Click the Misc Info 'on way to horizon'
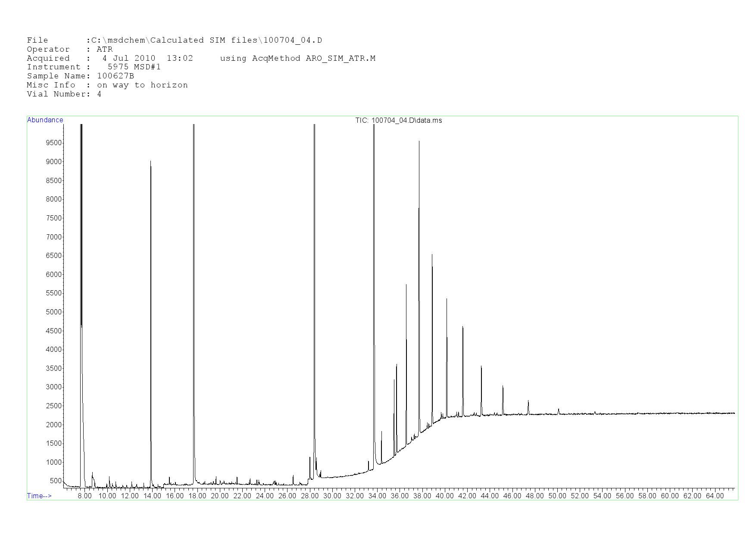 [142, 85]
